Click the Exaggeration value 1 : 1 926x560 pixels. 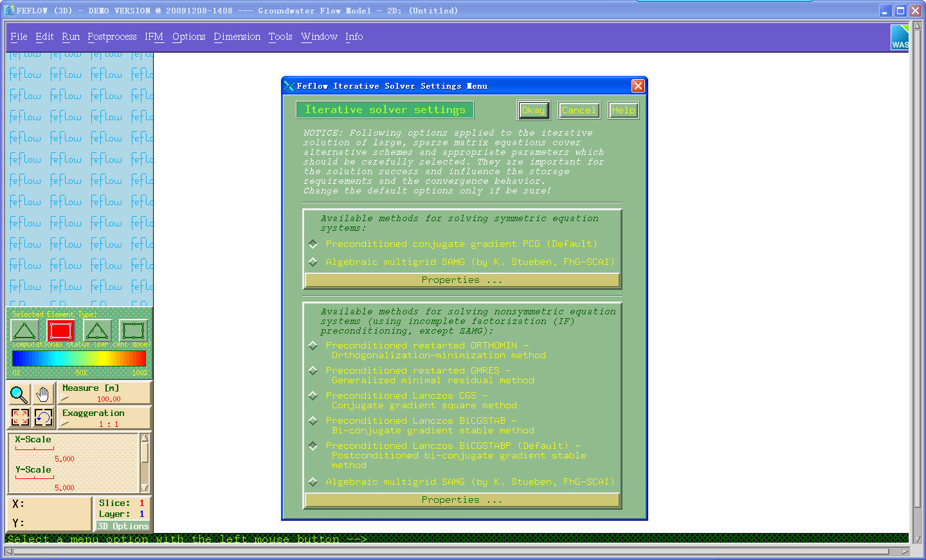point(109,424)
